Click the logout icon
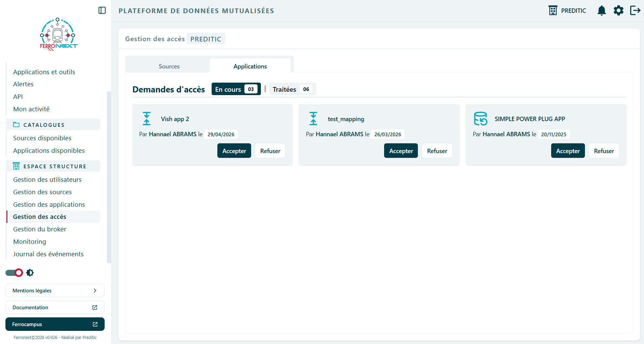Screen dimensions: 644x344 635,10
